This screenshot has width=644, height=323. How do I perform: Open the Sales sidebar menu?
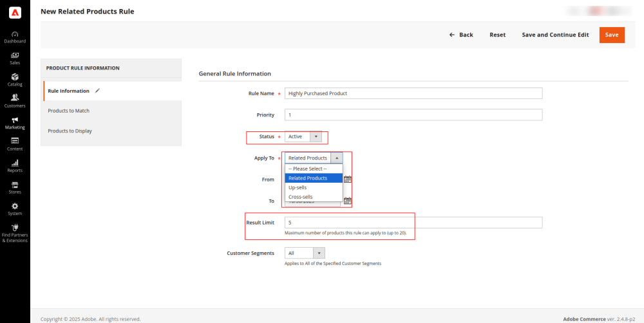click(15, 58)
